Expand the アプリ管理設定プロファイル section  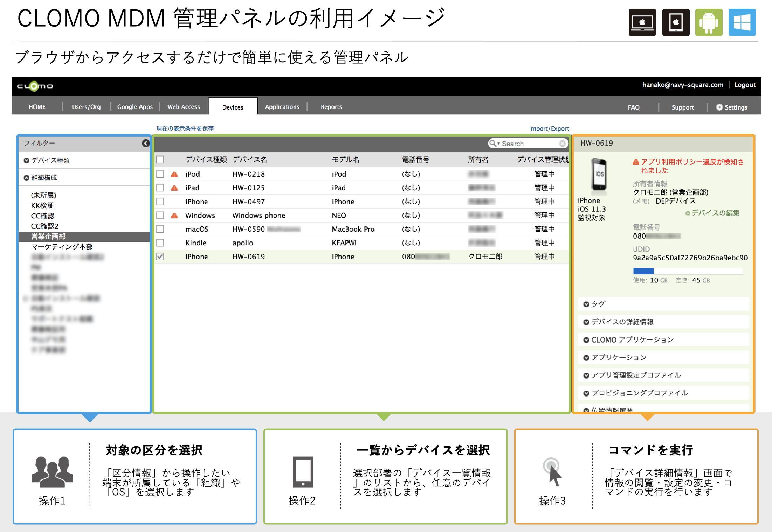click(x=663, y=375)
